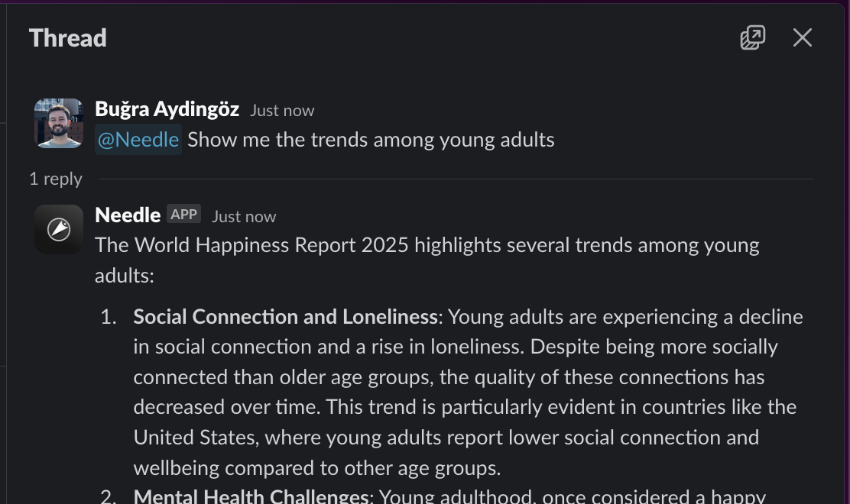
Task: Click Needle reply's "Just now" timestamp
Action: 244,217
